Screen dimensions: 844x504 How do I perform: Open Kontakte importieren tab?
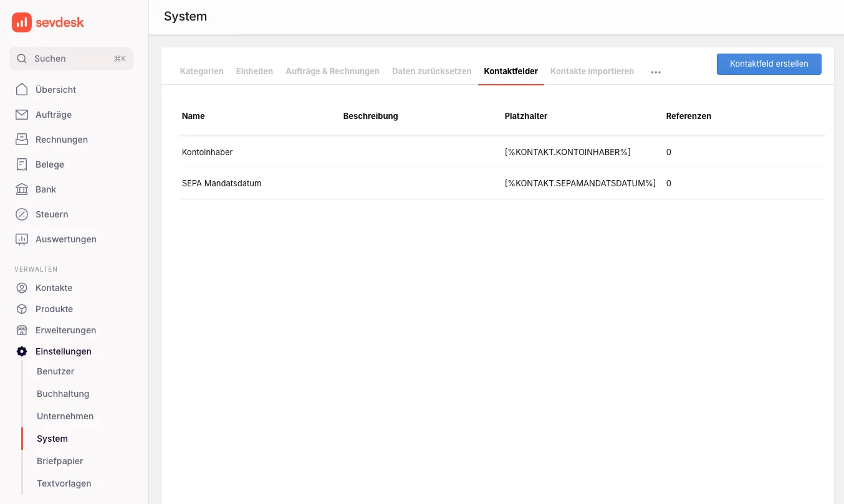click(x=592, y=71)
